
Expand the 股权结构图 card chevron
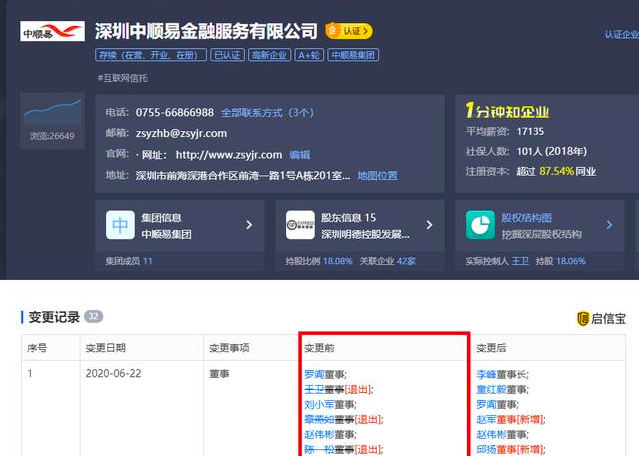point(609,225)
